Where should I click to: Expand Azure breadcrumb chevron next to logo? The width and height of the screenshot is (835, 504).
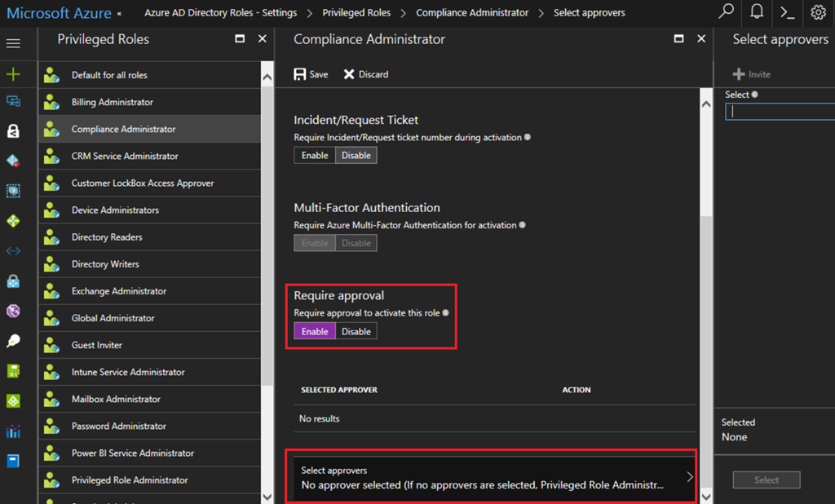pos(120,14)
